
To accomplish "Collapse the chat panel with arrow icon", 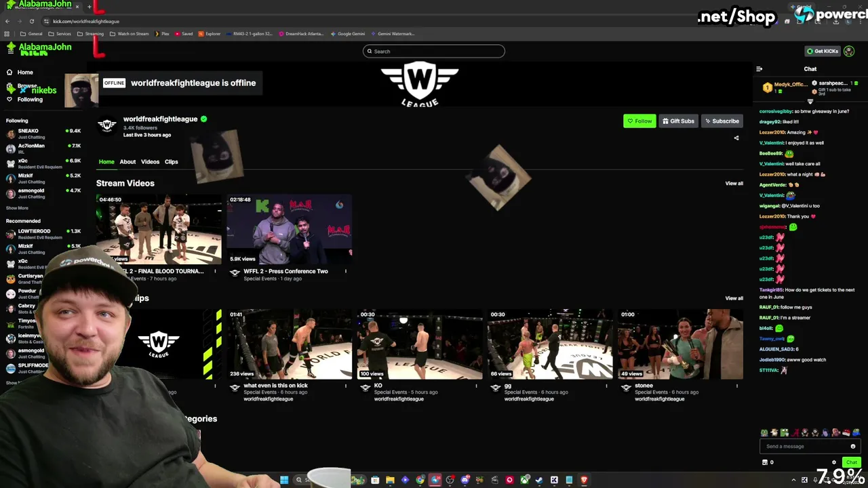I will (x=759, y=68).
